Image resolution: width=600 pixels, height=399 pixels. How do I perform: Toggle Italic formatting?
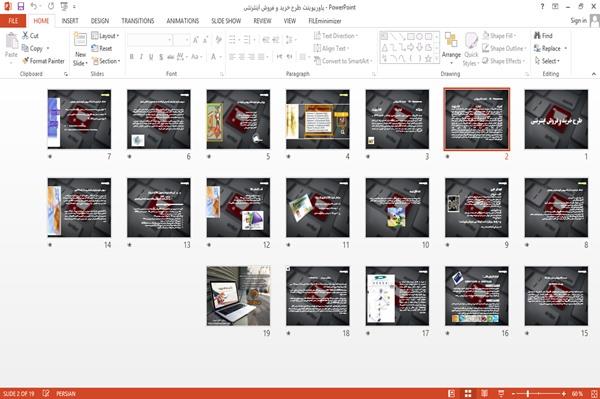[x=141, y=57]
